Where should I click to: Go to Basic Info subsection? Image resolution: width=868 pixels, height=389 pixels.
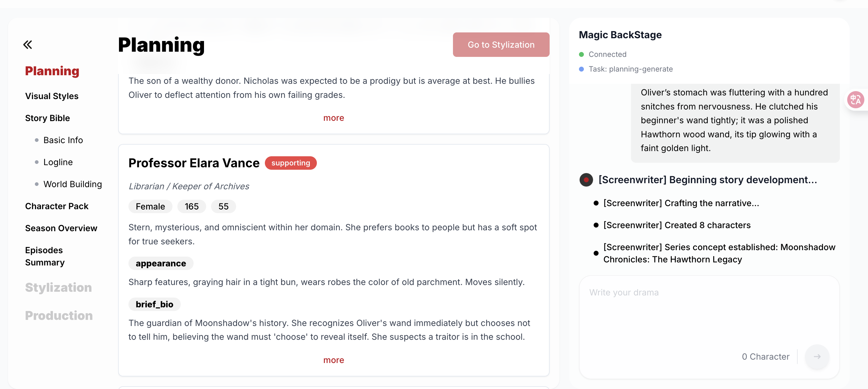[x=63, y=140]
